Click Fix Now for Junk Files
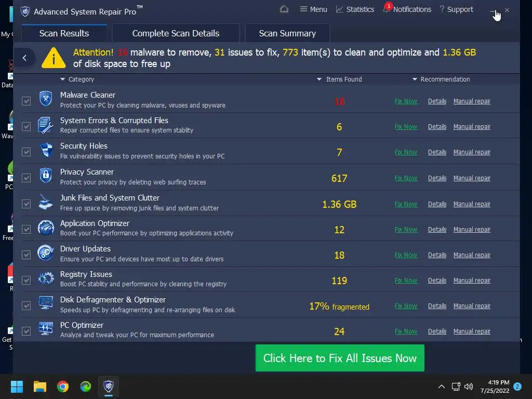 coord(406,204)
